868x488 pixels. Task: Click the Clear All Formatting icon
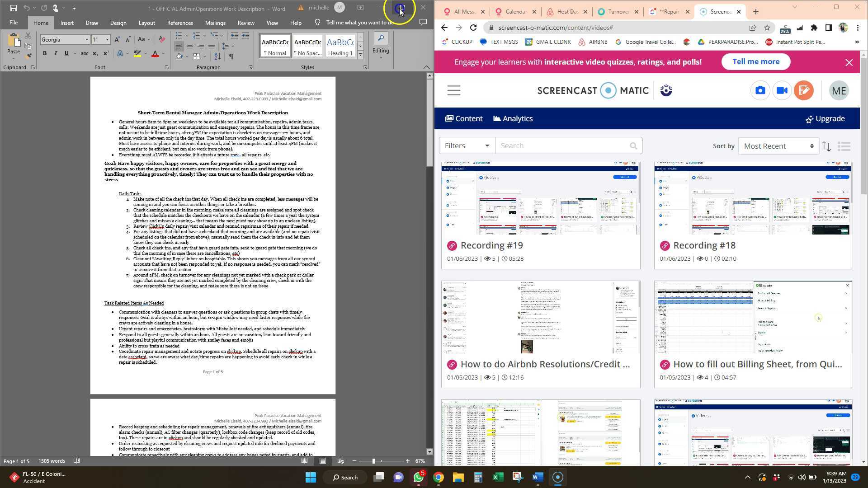click(x=162, y=40)
